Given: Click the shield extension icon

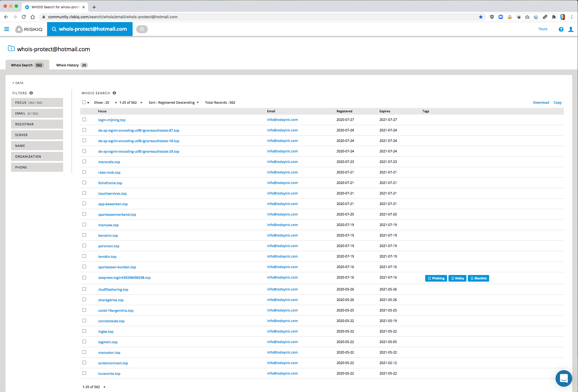Looking at the screenshot, I should click(x=492, y=17).
